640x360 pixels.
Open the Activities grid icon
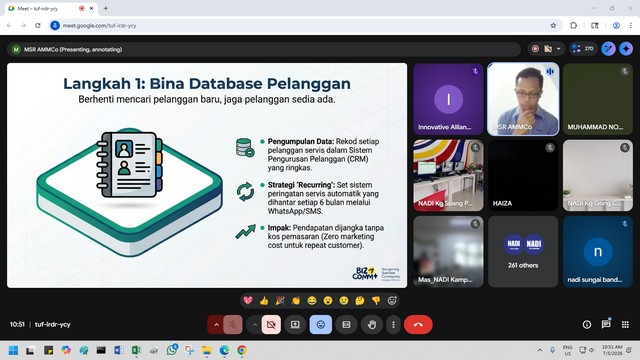pos(625,324)
